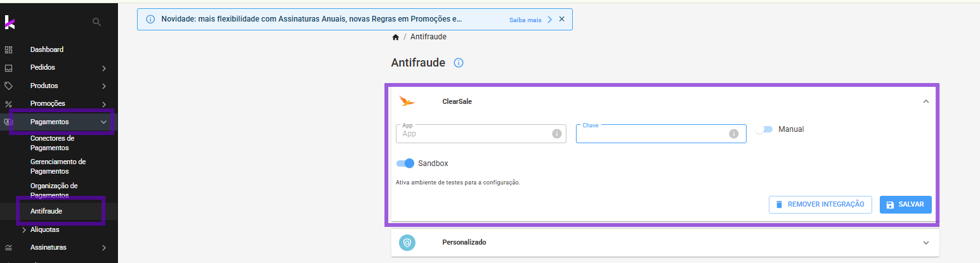The width and height of the screenshot is (980, 263).
Task: Click the Salvar button
Action: (905, 205)
